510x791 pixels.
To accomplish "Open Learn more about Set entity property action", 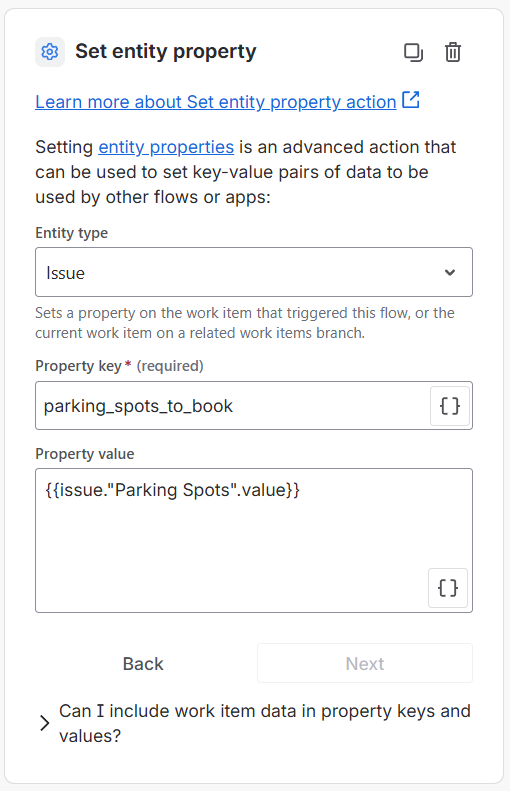I will click(216, 102).
